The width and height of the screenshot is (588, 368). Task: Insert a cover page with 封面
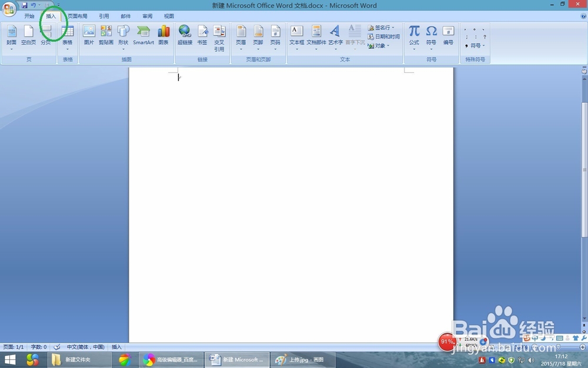coord(11,38)
